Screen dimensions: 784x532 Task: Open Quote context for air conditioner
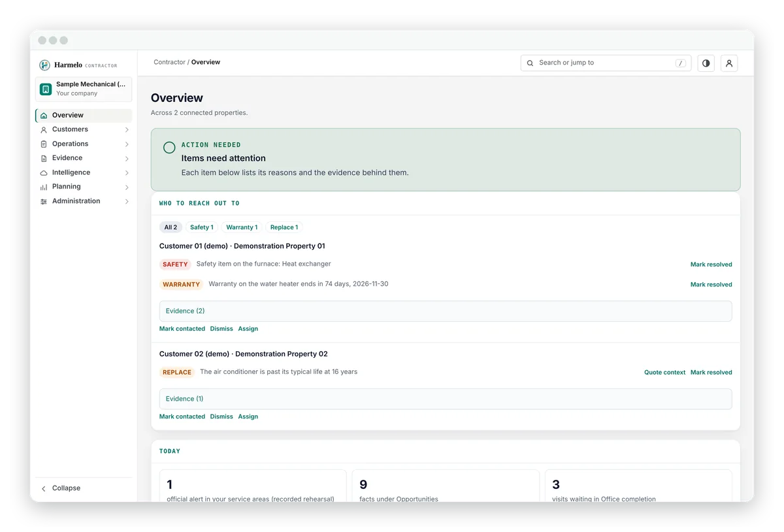(x=664, y=372)
